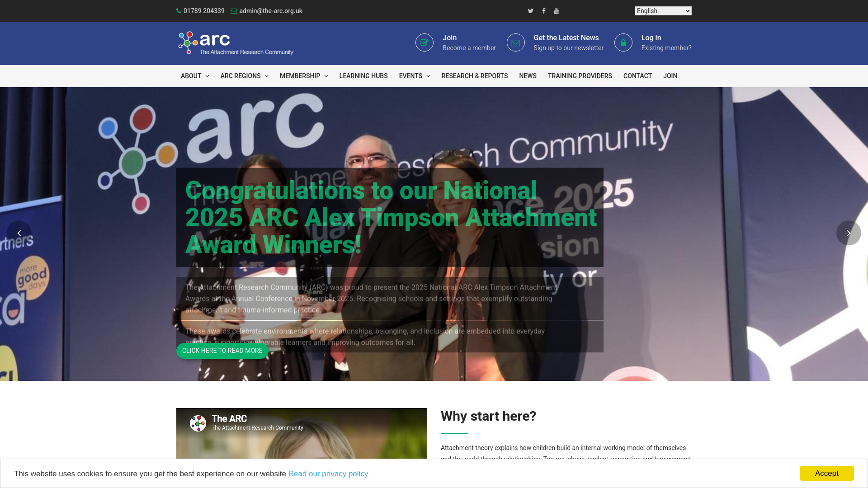This screenshot has height=488, width=868.
Task: Click the Congratulations award winners headline
Action: 391,217
